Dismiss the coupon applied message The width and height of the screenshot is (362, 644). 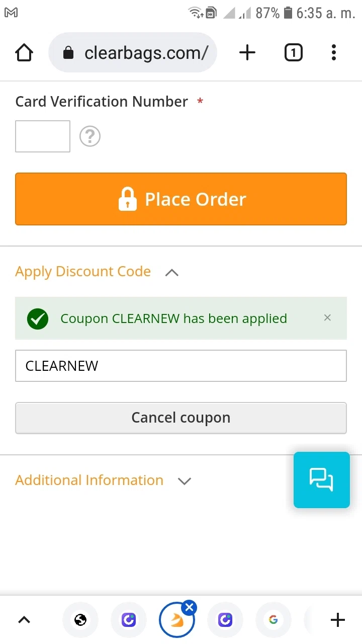click(x=327, y=318)
